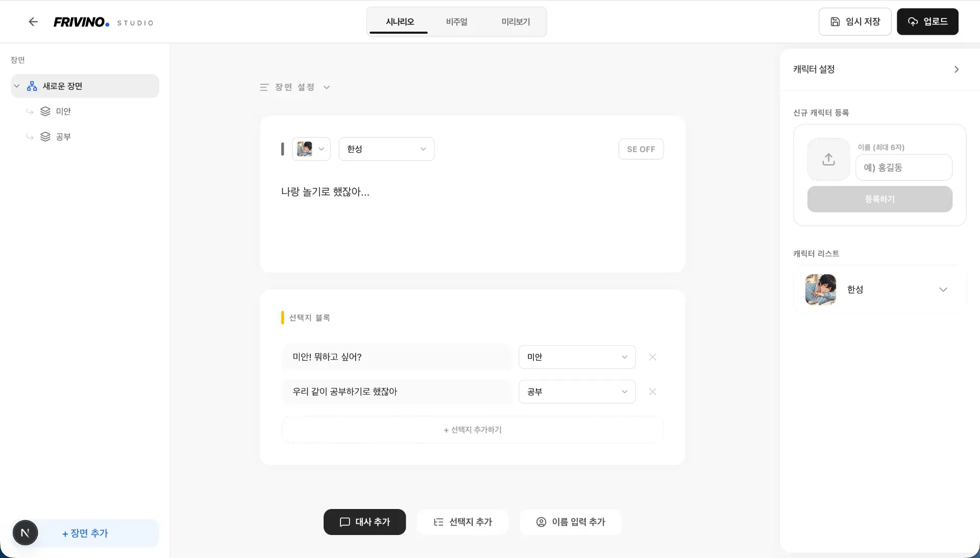980x558 pixels.
Task: Click the save icon on 임시 저장 button
Action: 834,21
